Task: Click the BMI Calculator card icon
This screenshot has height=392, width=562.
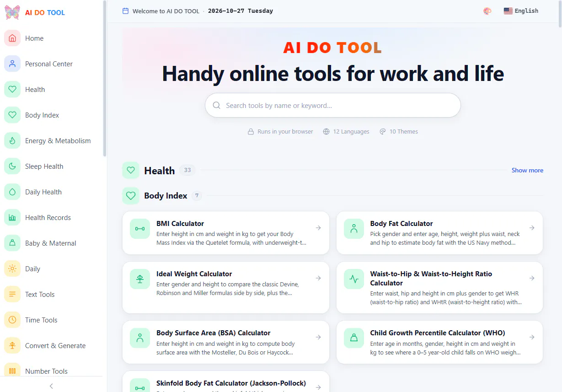Action: pyautogui.click(x=140, y=228)
